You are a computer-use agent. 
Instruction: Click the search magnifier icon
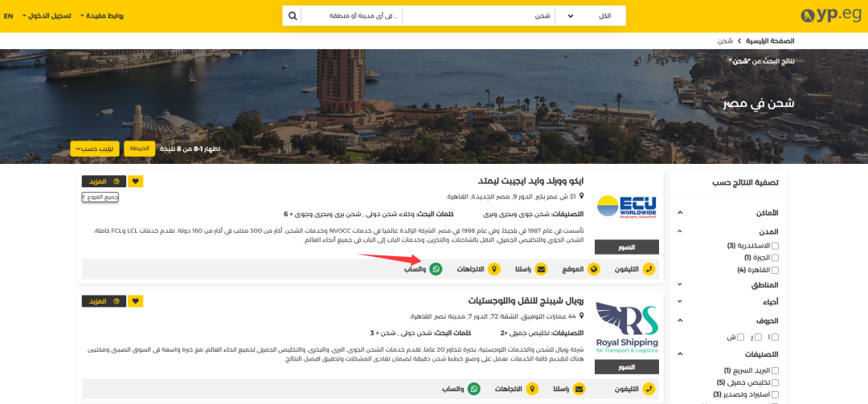click(x=293, y=15)
